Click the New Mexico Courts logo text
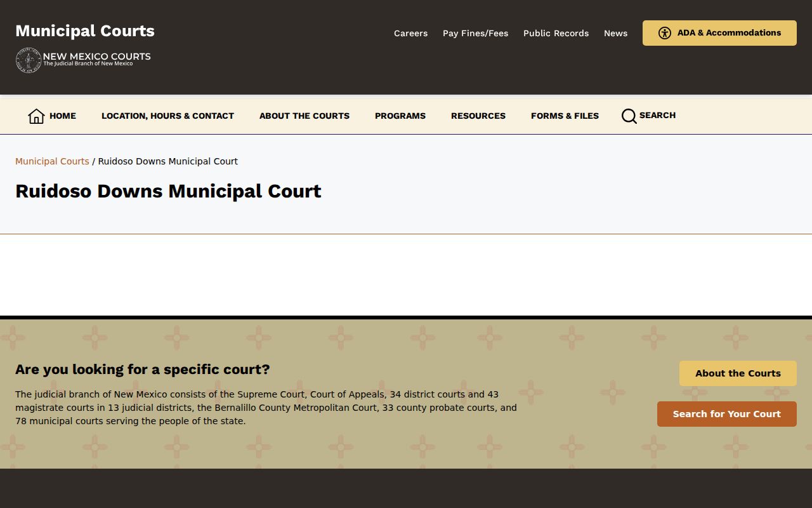The image size is (812, 508). pos(96,58)
